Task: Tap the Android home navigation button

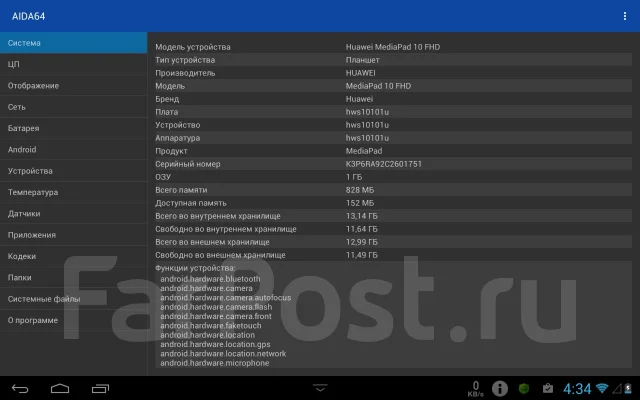Action: pos(60,388)
